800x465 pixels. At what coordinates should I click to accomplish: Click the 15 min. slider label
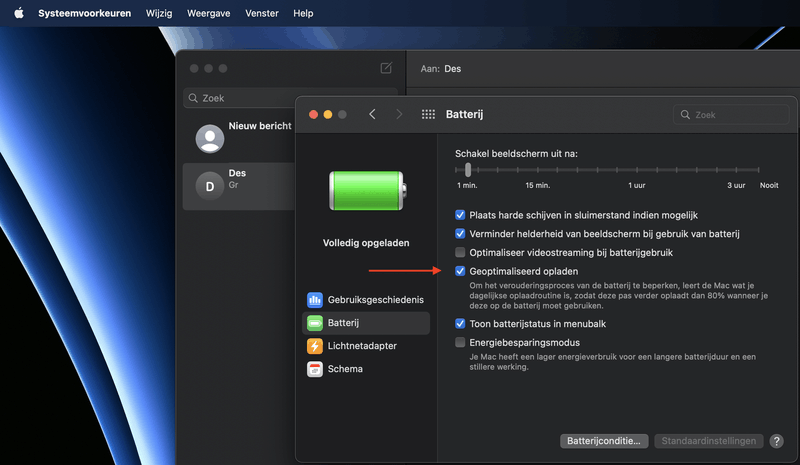click(538, 185)
